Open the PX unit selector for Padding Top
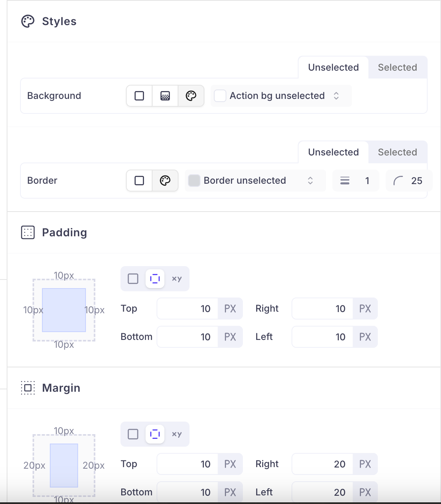This screenshot has height=504, width=441. tap(230, 309)
